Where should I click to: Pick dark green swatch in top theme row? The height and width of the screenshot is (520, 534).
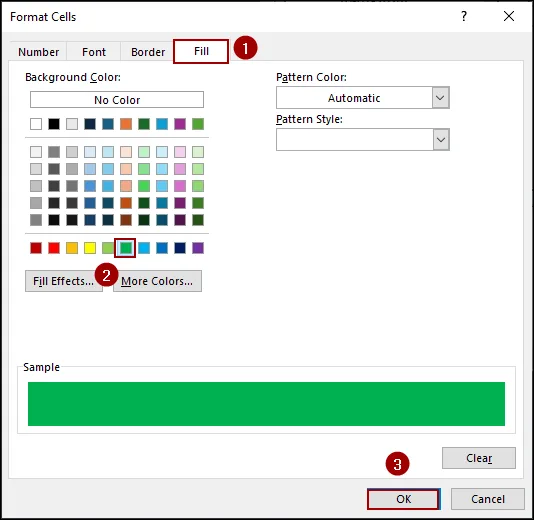pos(144,124)
